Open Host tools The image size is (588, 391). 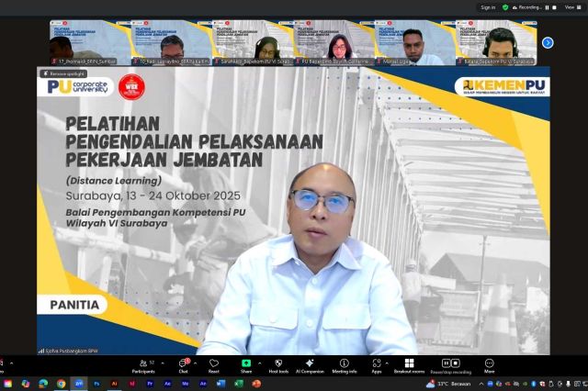278,364
